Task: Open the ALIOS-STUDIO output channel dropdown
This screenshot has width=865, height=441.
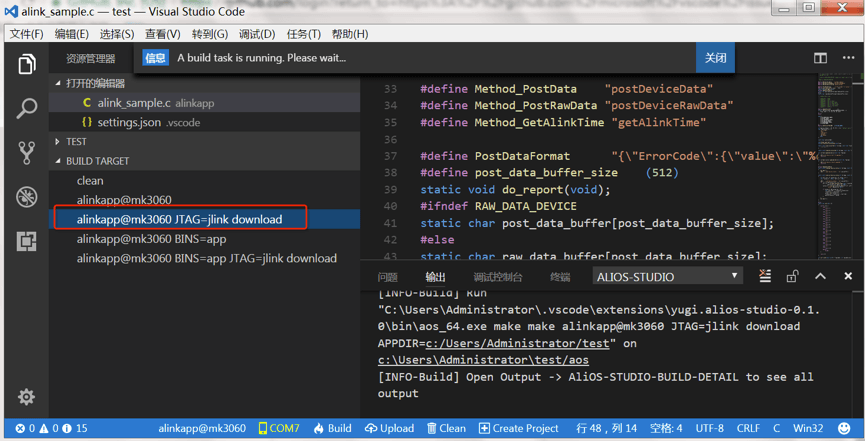Action: point(668,277)
